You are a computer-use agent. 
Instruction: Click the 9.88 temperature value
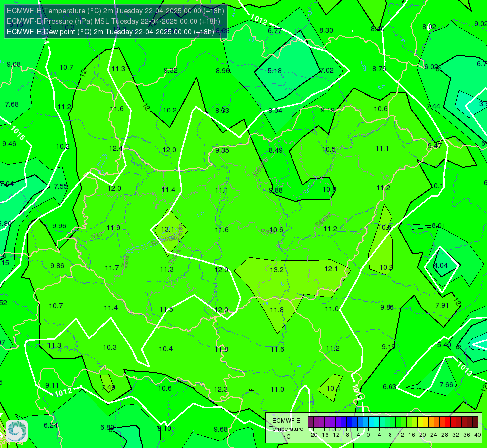(x=276, y=190)
